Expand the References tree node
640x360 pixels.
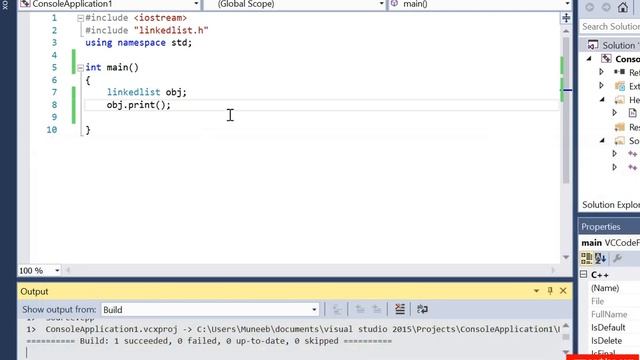601,72
